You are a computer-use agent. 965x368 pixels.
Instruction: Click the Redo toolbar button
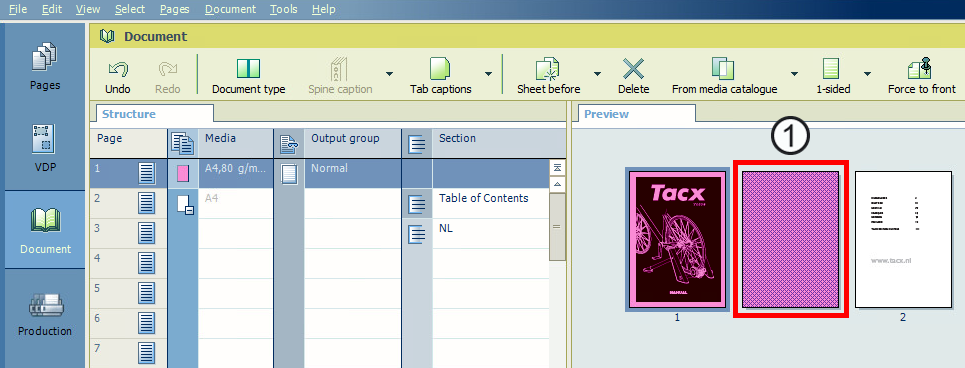pyautogui.click(x=167, y=76)
